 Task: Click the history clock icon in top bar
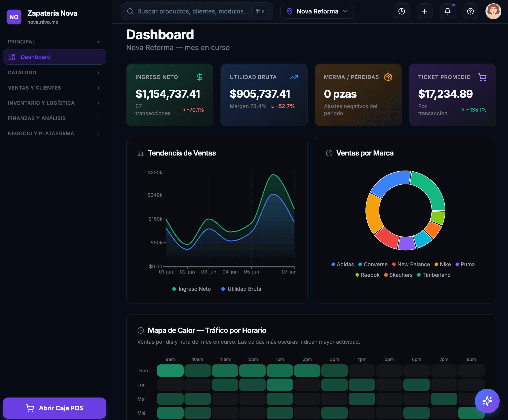(x=401, y=11)
